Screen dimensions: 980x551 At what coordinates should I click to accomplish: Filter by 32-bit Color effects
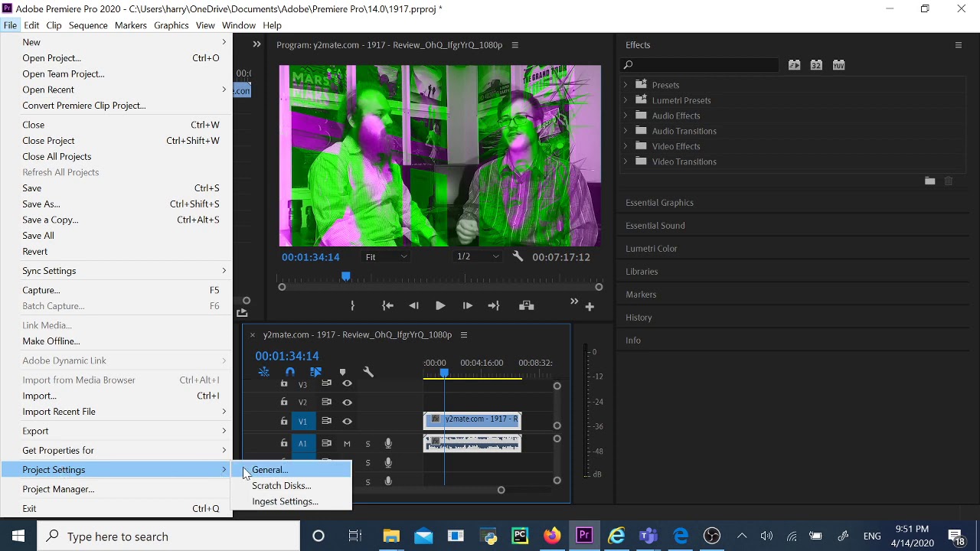816,65
